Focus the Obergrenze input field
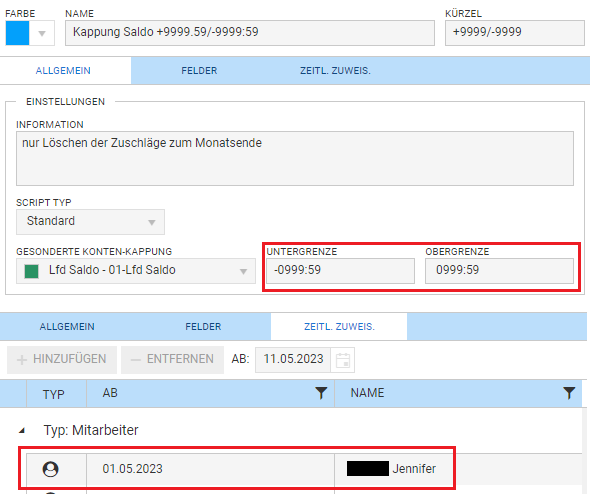This screenshot has width=593, height=503. point(499,271)
